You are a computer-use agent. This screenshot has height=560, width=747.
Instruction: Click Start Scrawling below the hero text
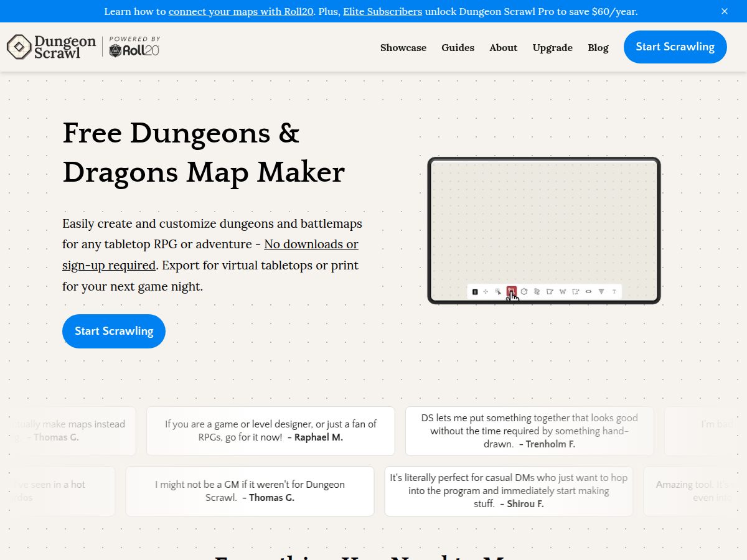pyautogui.click(x=114, y=331)
